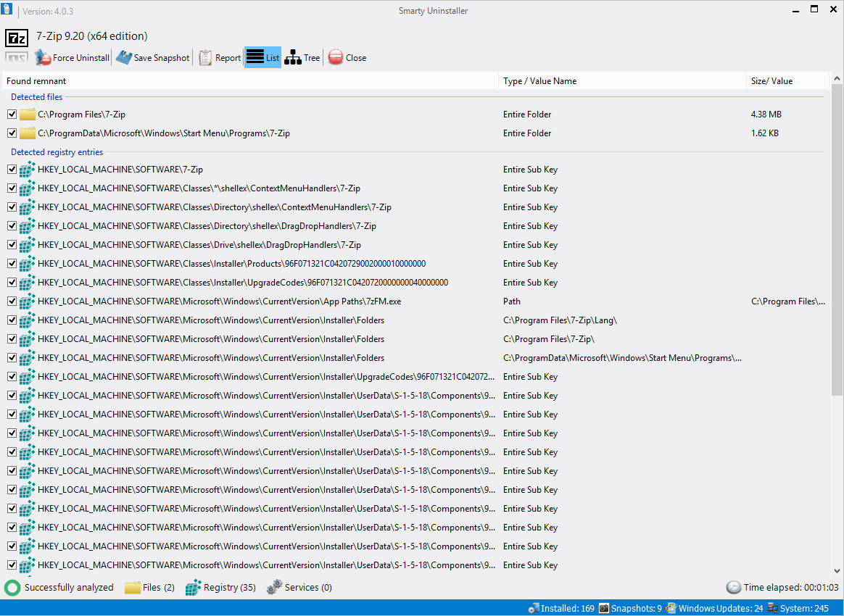
Task: Click registry icon of App Paths\7zFM.exe row
Action: (28, 301)
